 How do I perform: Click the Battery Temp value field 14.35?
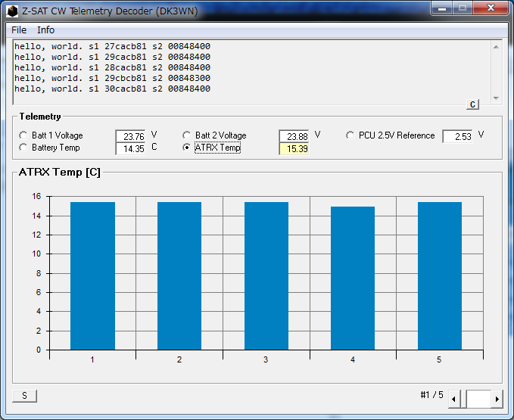pos(130,148)
